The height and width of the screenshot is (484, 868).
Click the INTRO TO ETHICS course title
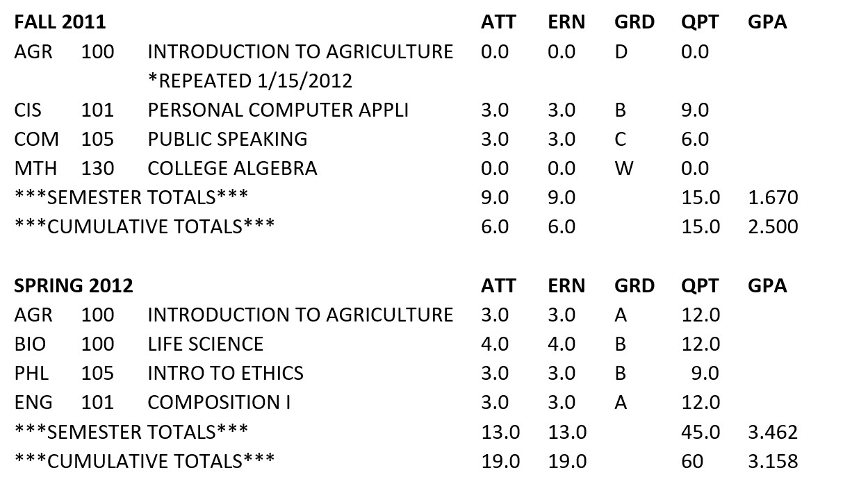click(226, 373)
